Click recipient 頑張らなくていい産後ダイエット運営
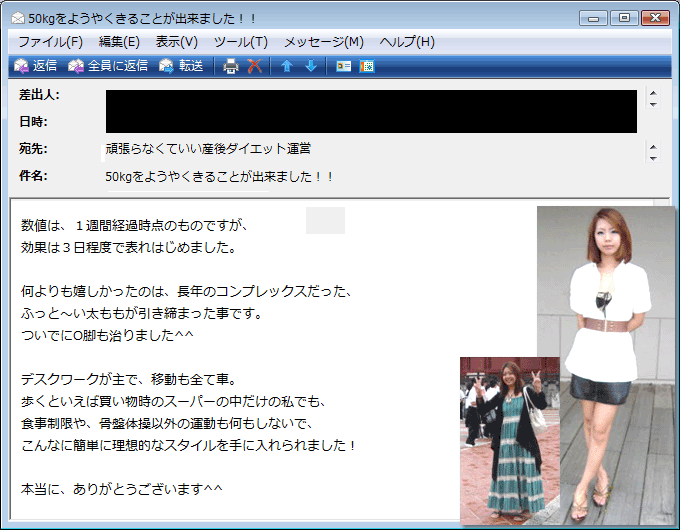Viewport: 680px width, 530px height. (x=208, y=149)
